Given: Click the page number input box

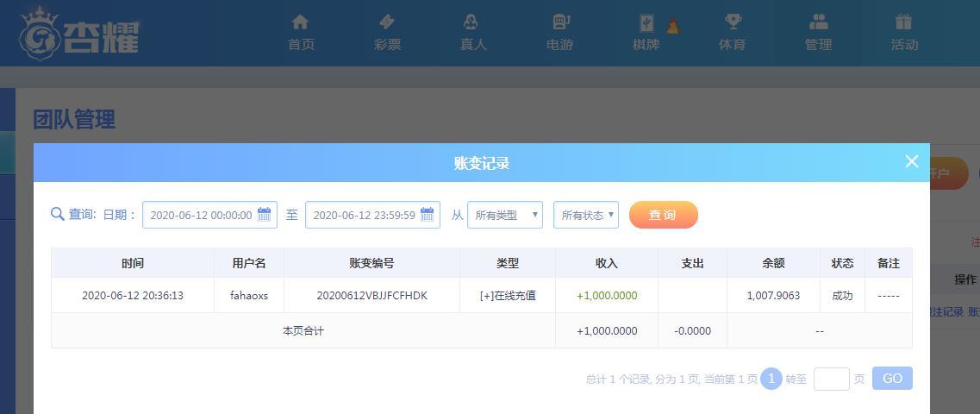Looking at the screenshot, I should point(831,379).
